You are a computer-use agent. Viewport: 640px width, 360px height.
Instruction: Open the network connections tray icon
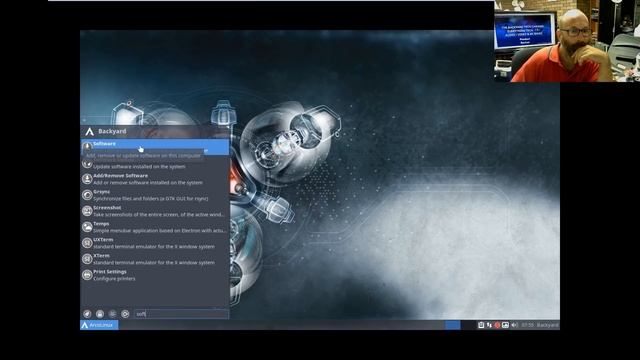click(489, 325)
